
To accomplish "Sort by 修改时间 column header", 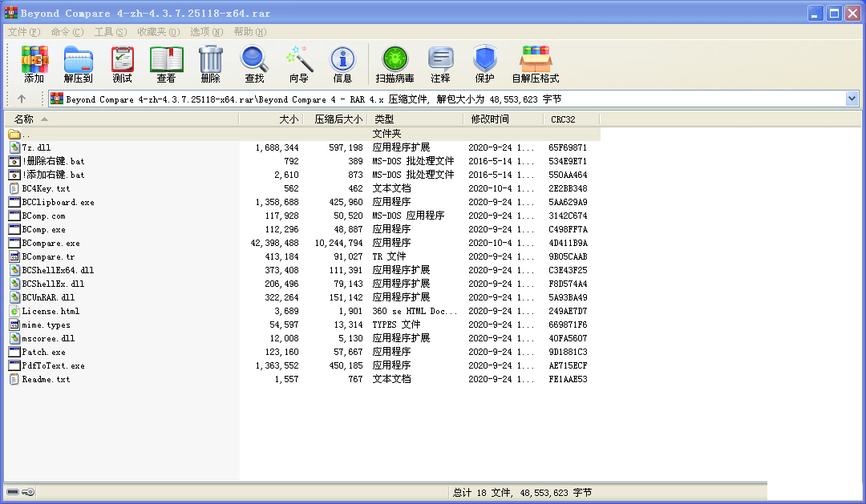I will point(503,119).
